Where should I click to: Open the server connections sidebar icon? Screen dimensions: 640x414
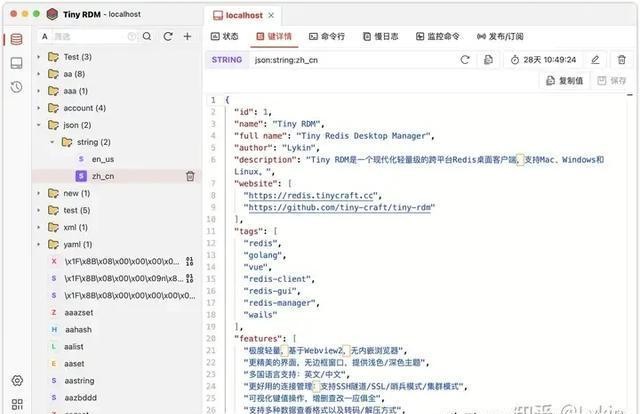[16, 63]
